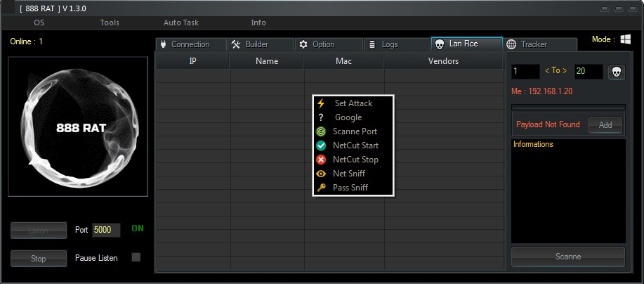This screenshot has width=644, height=284.
Task: Click the Stop button
Action: pos(39,259)
